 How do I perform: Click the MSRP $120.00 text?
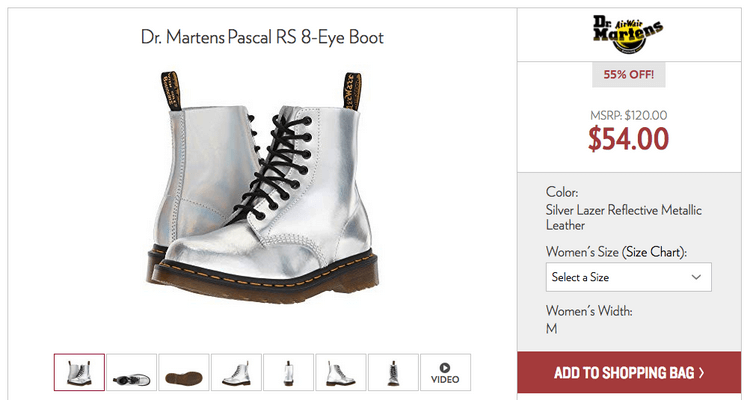pos(629,115)
